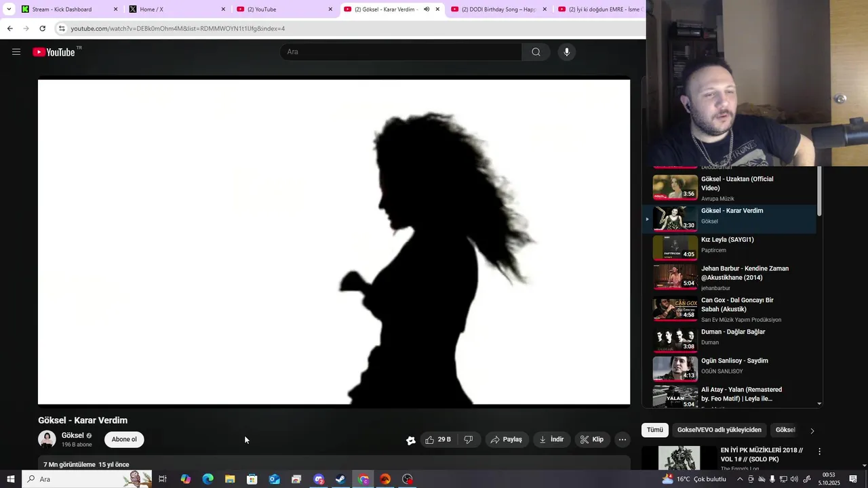This screenshot has height=488, width=868.
Task: Click the İndir download button
Action: coord(551,439)
